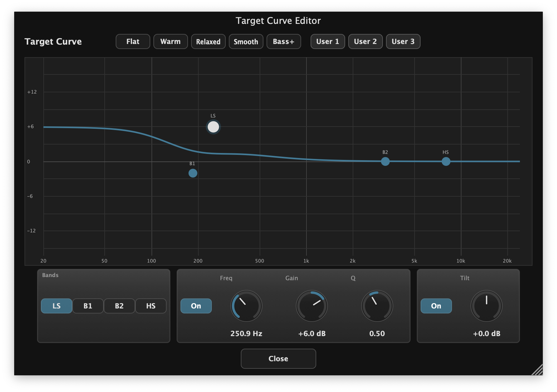Toggle the Tilt On button
The height and width of the screenshot is (392, 557).
[436, 306]
